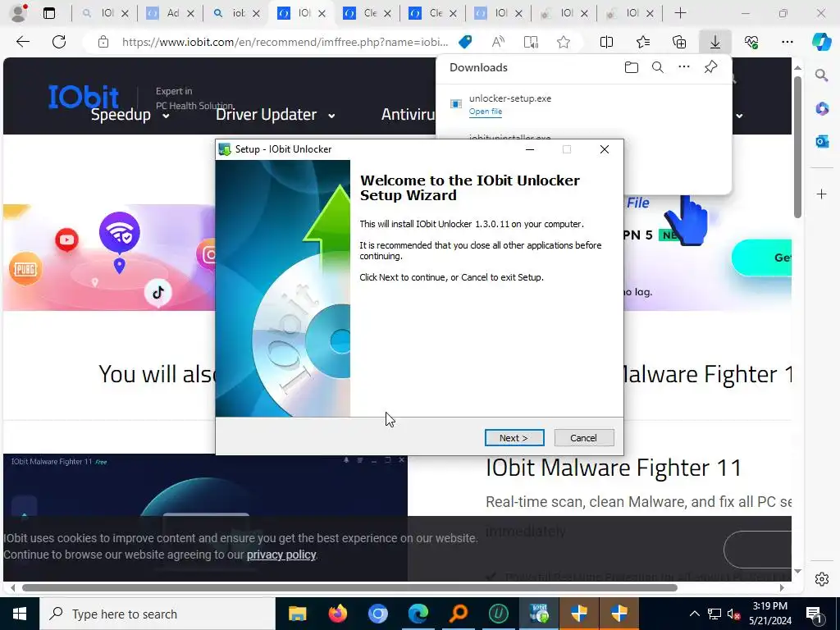The height and width of the screenshot is (630, 840).
Task: Open File Explorer from taskbar
Action: (297, 614)
